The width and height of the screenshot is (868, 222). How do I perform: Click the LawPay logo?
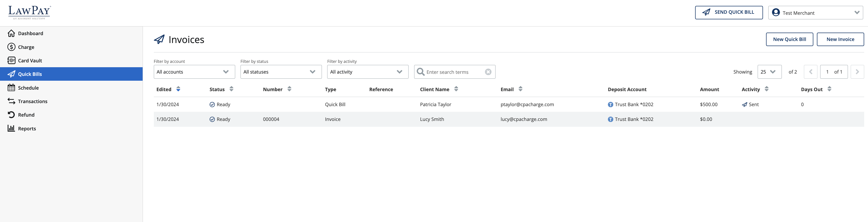point(29,12)
